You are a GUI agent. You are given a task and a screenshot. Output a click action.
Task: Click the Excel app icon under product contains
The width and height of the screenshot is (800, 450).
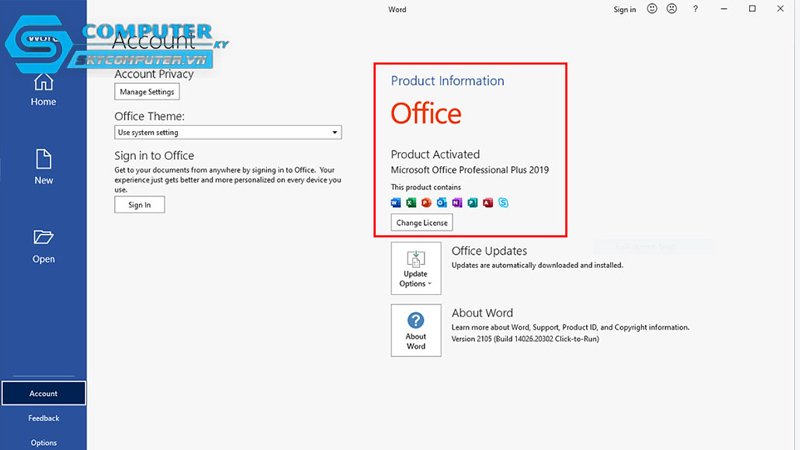tap(411, 203)
